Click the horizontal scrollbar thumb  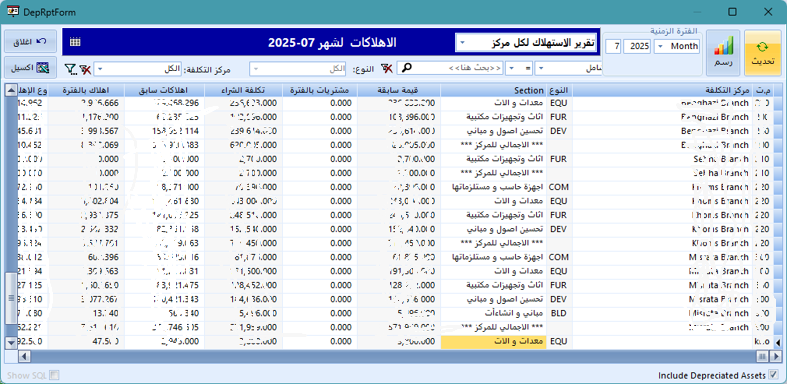coord(762,356)
